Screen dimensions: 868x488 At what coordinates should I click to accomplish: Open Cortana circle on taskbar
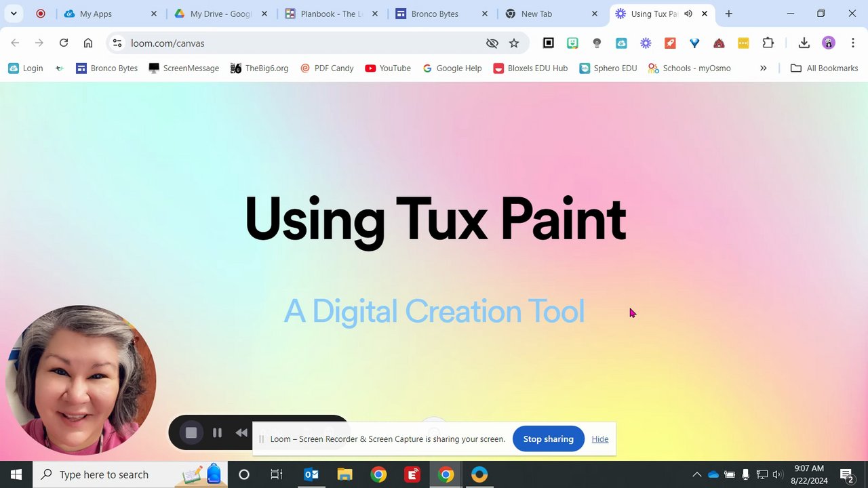point(244,474)
